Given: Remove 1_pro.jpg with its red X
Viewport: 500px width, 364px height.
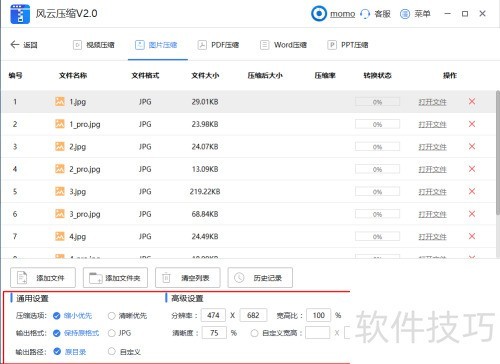Looking at the screenshot, I should point(472,124).
